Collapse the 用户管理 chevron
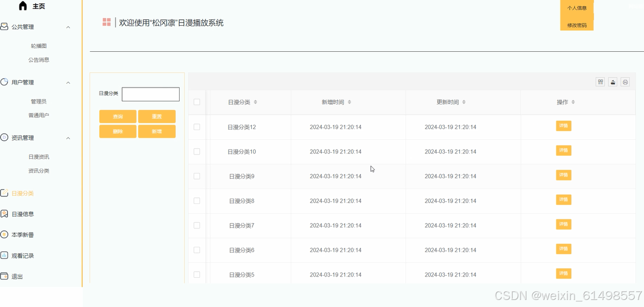 (x=68, y=82)
